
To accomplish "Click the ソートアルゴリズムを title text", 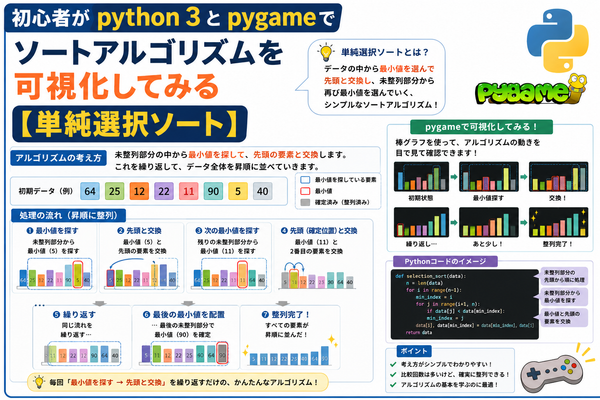I will pyautogui.click(x=148, y=52).
